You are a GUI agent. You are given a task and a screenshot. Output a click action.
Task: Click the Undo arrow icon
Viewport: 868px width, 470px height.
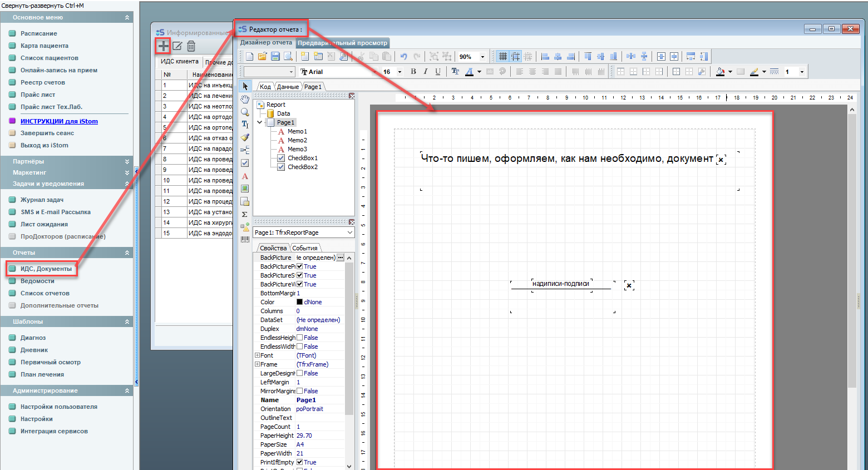[x=404, y=56]
